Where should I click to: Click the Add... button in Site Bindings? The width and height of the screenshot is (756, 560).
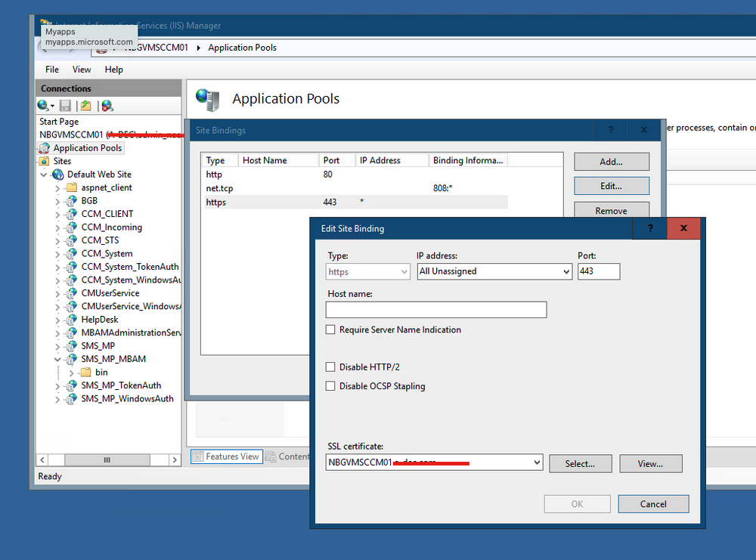(612, 162)
